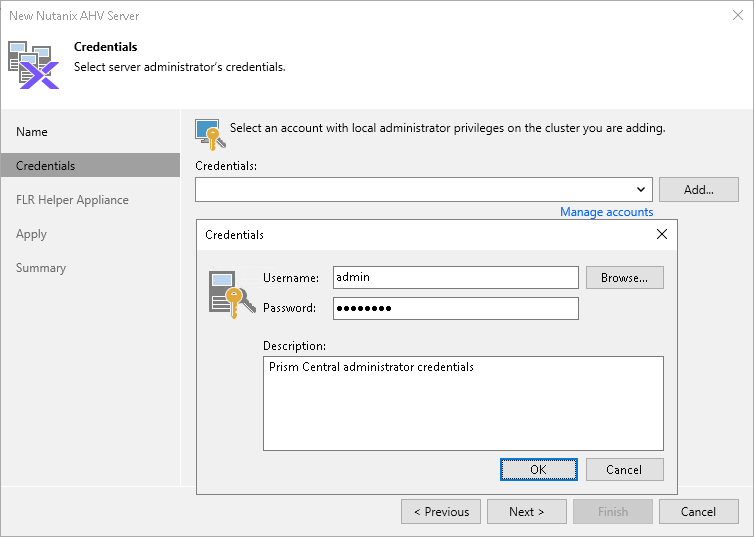This screenshot has width=754, height=537.
Task: Open the Manage accounts link
Action: [x=606, y=212]
